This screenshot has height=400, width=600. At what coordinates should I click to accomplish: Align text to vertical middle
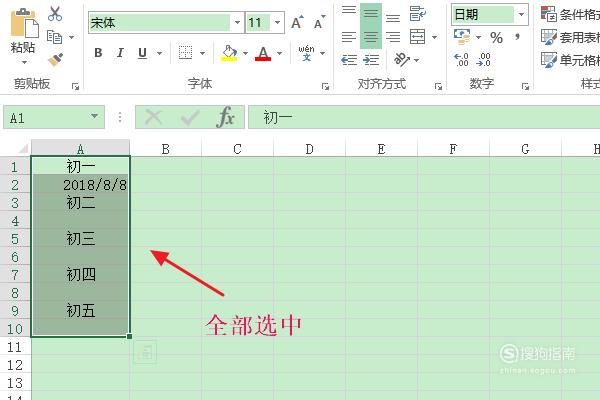(x=370, y=14)
